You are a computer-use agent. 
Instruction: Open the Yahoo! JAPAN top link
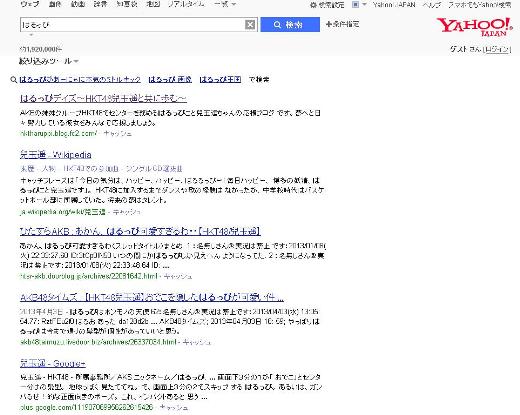394,5
